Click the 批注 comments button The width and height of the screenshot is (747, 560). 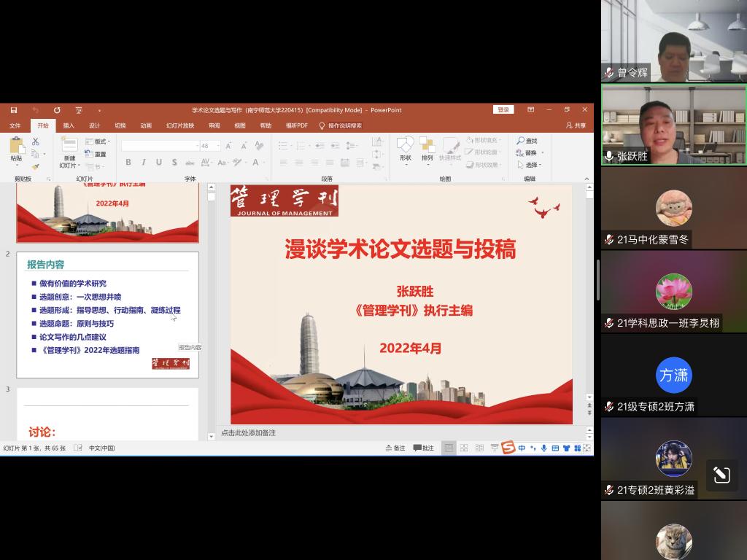[x=424, y=448]
